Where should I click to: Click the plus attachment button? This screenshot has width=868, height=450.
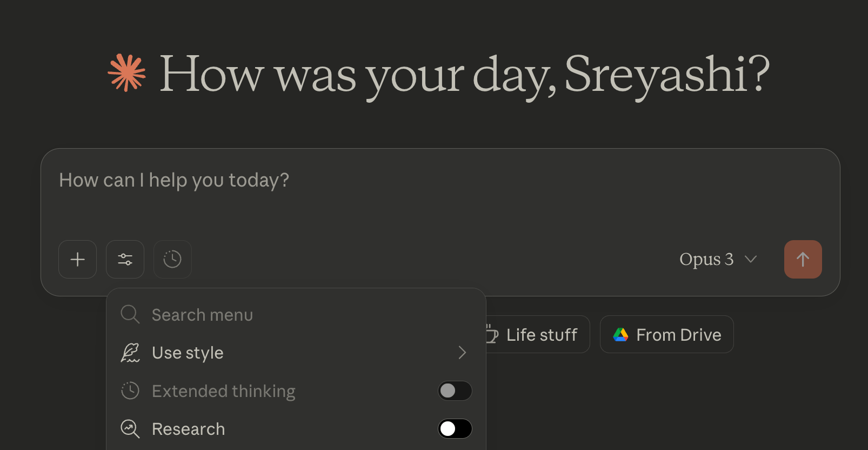tap(77, 259)
